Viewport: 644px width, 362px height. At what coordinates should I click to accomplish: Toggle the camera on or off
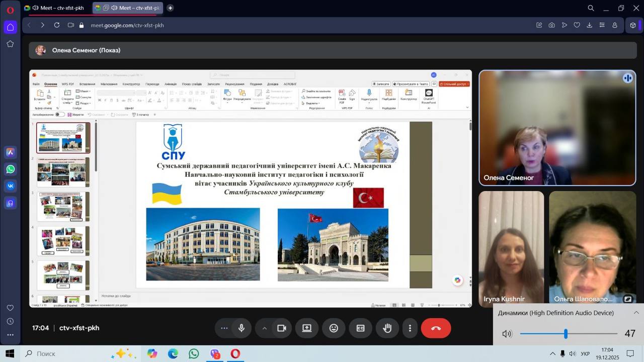[282, 328]
